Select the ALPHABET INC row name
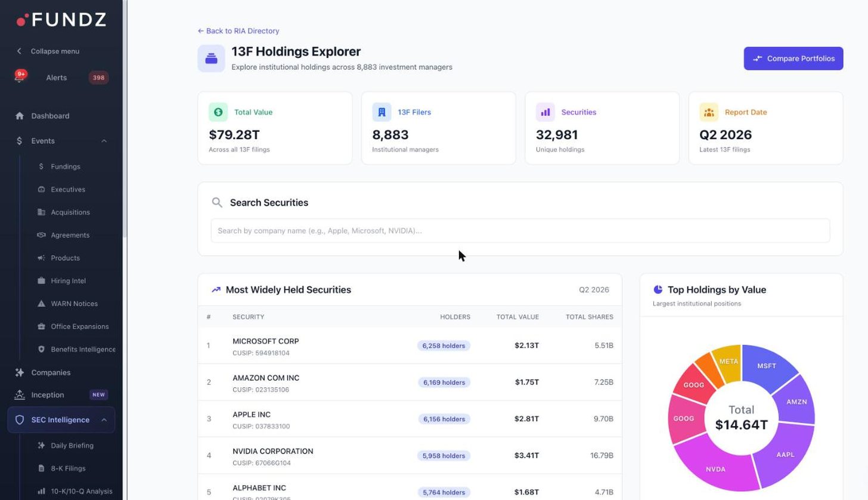Viewport: 868px width, 500px height. point(259,488)
